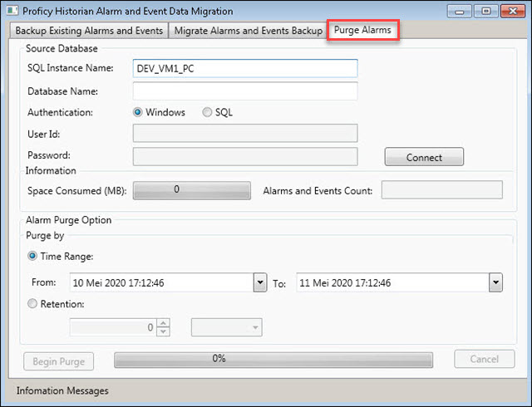The height and width of the screenshot is (407, 532).
Task: Click the User Id field
Action: (245, 133)
